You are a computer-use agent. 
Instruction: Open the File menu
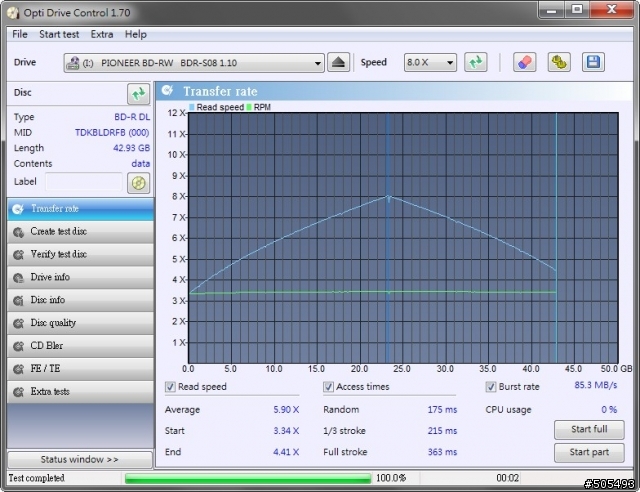tap(20, 34)
